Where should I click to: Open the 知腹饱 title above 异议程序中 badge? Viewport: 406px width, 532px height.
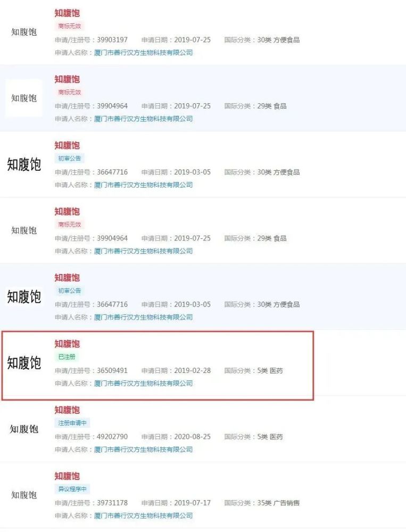tap(67, 476)
